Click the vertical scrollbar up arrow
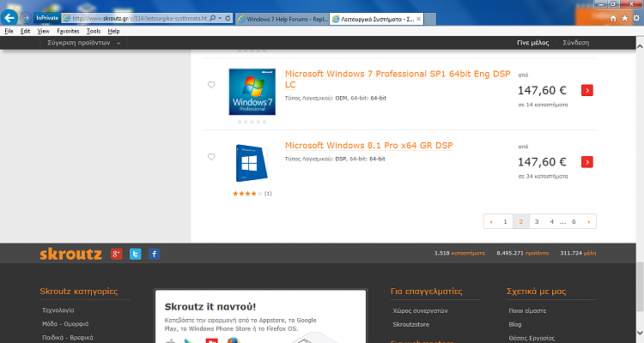The width and height of the screenshot is (644, 343). tap(640, 46)
